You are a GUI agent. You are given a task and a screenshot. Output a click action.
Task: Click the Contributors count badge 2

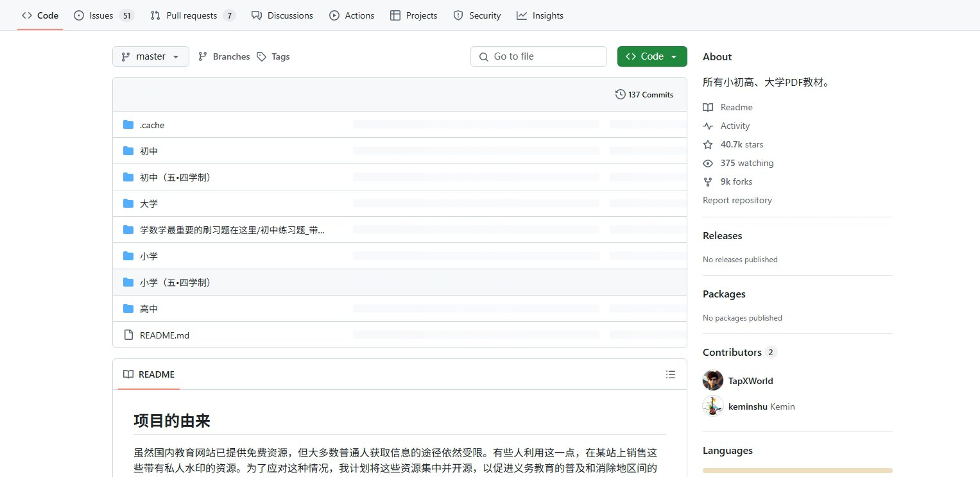(x=771, y=353)
